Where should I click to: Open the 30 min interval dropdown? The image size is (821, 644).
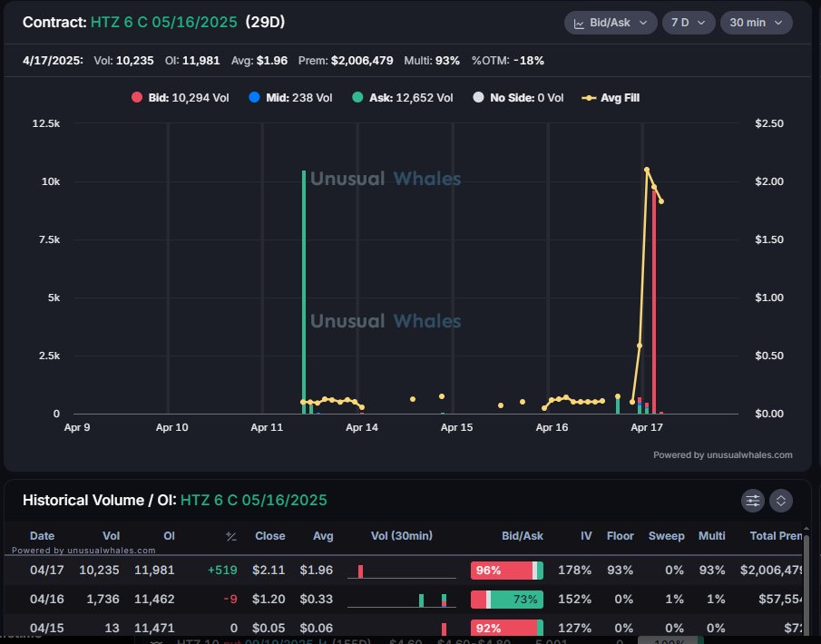[756, 23]
